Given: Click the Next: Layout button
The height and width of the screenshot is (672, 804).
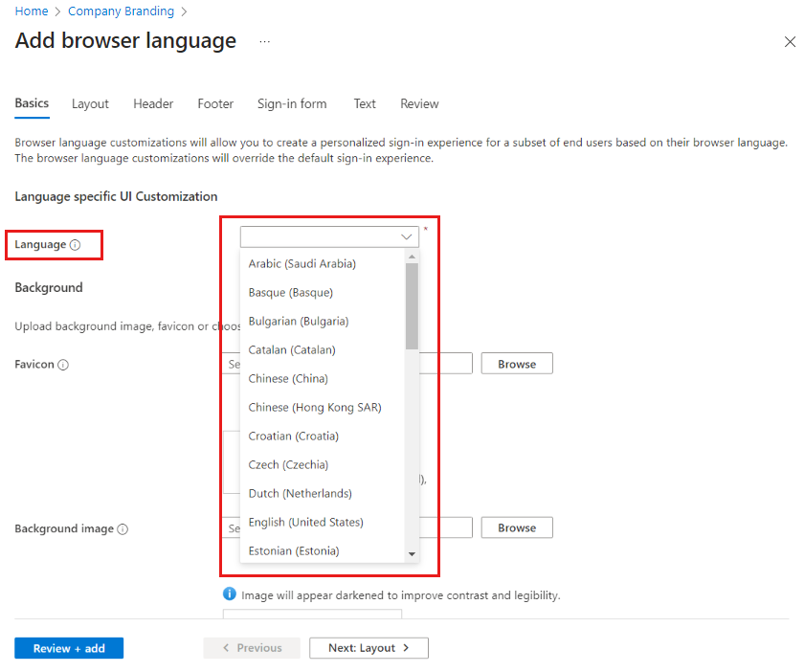Looking at the screenshot, I should pyautogui.click(x=368, y=648).
